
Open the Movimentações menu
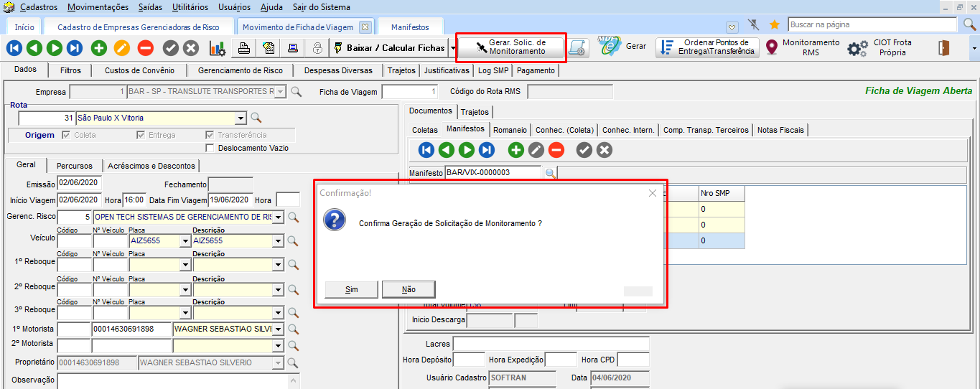pyautogui.click(x=98, y=7)
